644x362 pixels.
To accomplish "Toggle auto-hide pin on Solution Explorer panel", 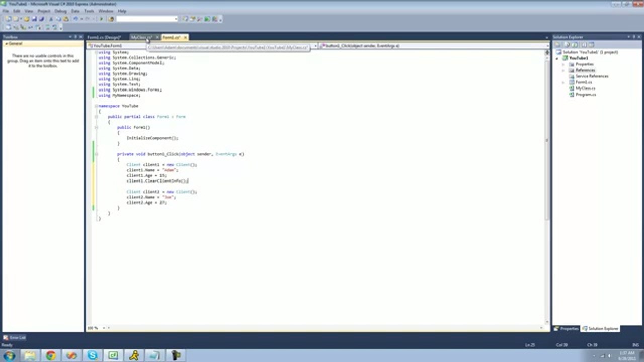I will tap(634, 37).
